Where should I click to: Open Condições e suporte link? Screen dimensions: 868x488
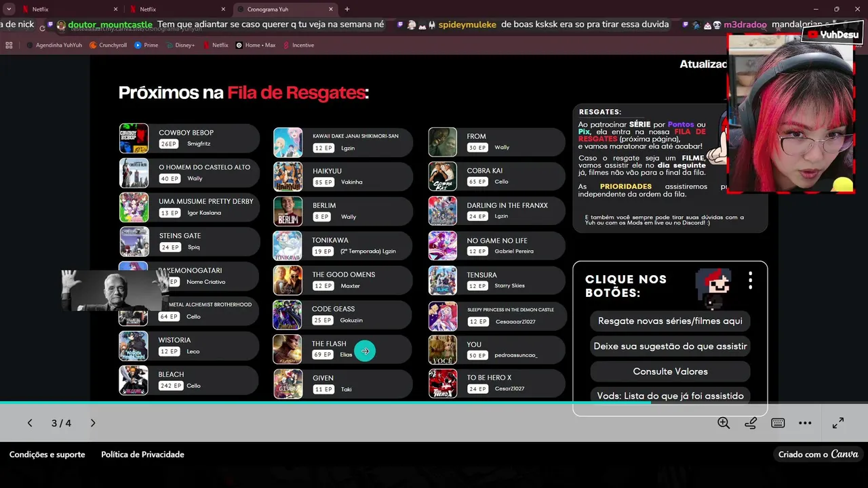pyautogui.click(x=47, y=455)
